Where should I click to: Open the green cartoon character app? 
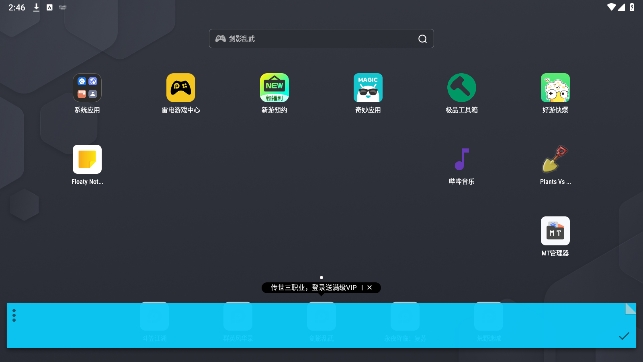pyautogui.click(x=555, y=88)
